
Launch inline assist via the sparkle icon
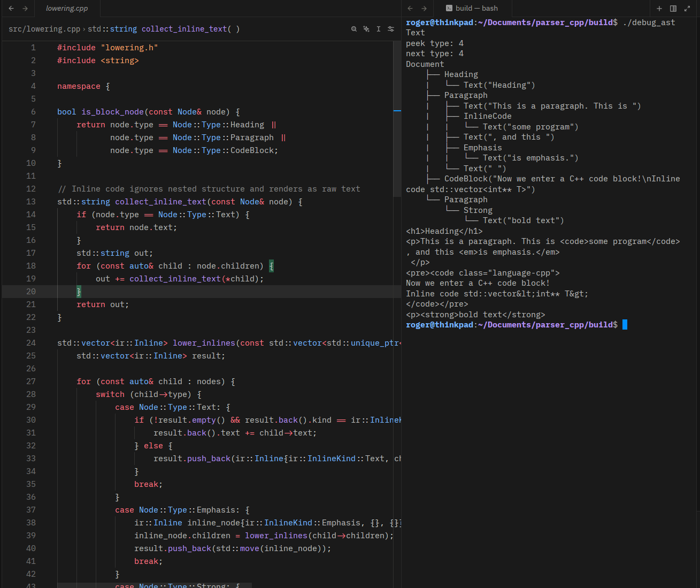pos(366,29)
